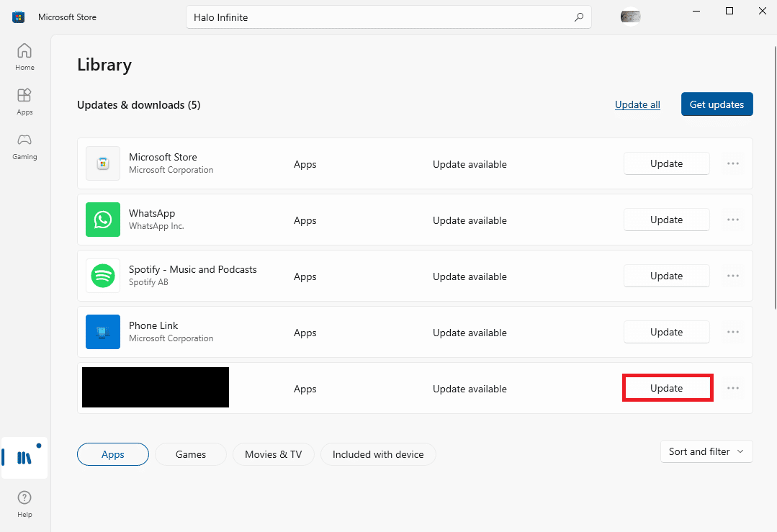
Task: Open the Home section in sidebar
Action: coord(24,57)
